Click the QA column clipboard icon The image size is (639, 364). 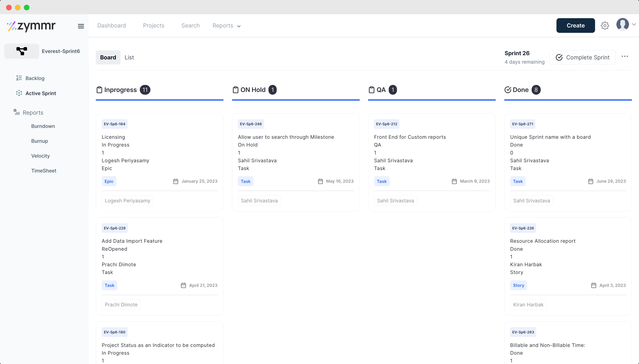tap(372, 90)
